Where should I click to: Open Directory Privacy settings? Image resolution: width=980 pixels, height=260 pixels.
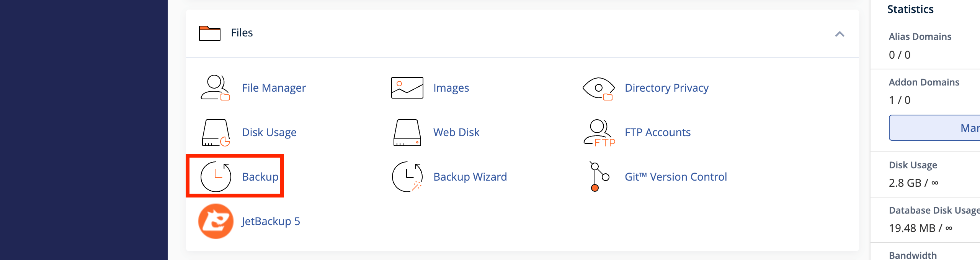point(599,87)
